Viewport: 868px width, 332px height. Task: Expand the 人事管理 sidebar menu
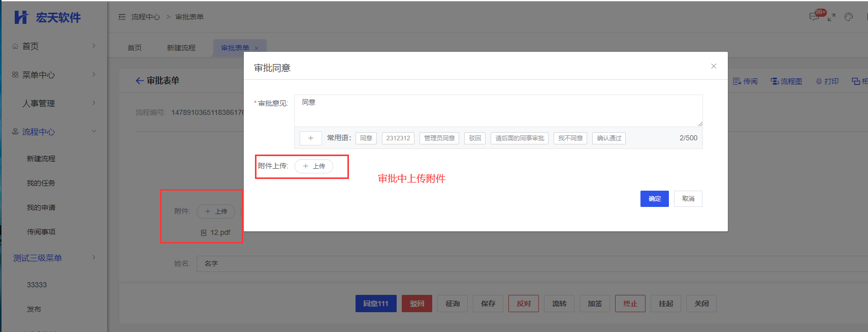[x=93, y=103]
